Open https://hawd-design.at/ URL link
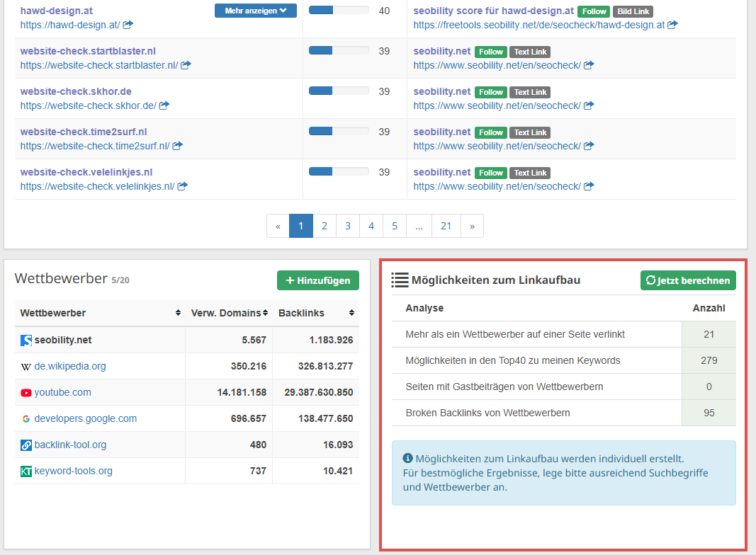 70,25
